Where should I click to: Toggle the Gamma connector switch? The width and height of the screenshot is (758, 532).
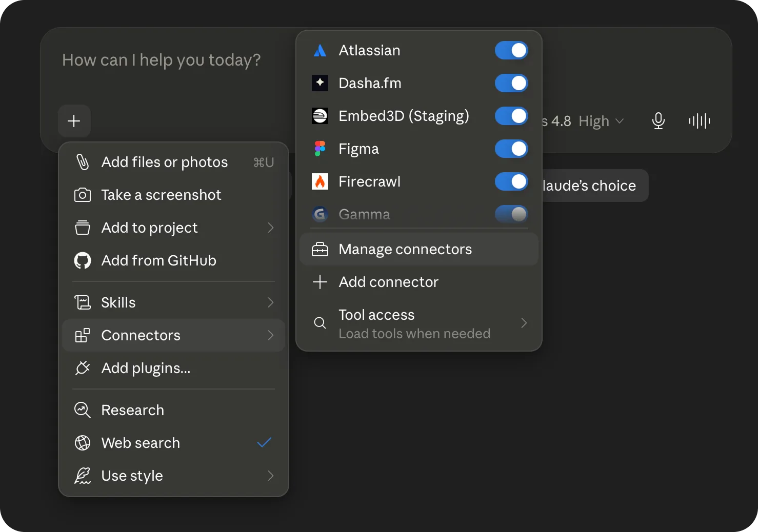point(511,214)
